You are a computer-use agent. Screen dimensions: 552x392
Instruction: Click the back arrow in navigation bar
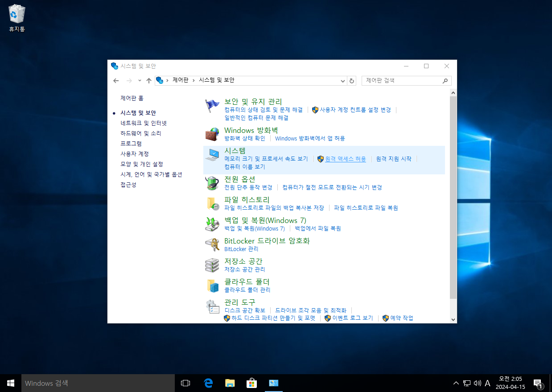click(x=116, y=81)
